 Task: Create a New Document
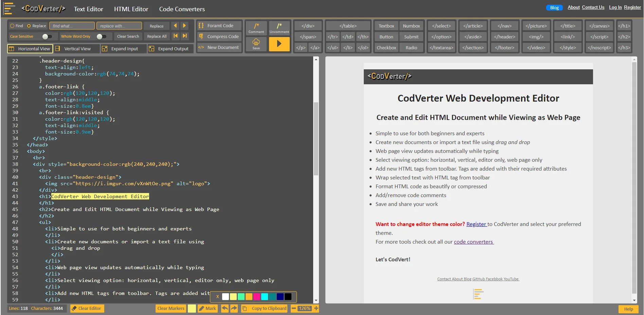[x=219, y=47]
